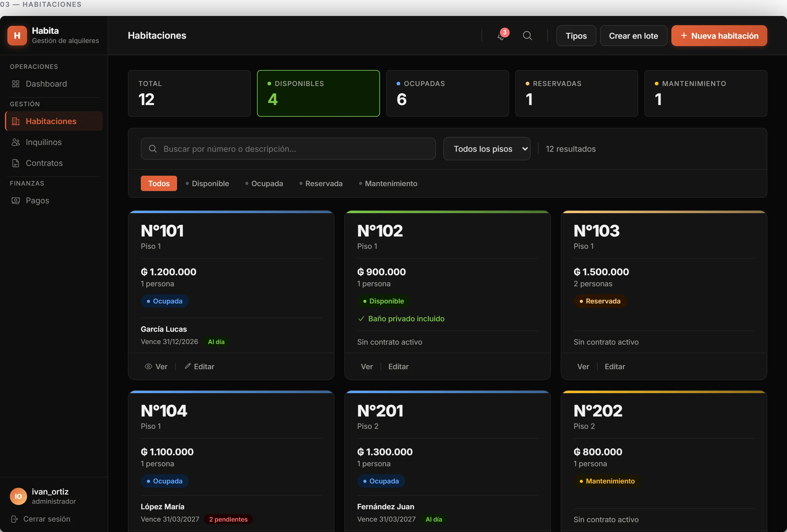Click the Reservada badge on room 103
Viewport: 787px width, 532px height.
pyautogui.click(x=600, y=301)
